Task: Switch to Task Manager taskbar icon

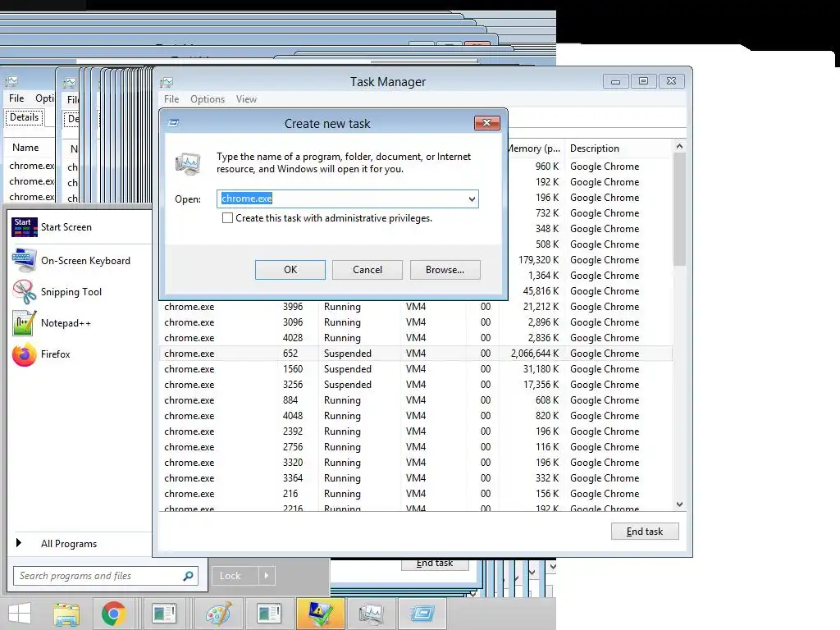Action: pyautogui.click(x=371, y=614)
